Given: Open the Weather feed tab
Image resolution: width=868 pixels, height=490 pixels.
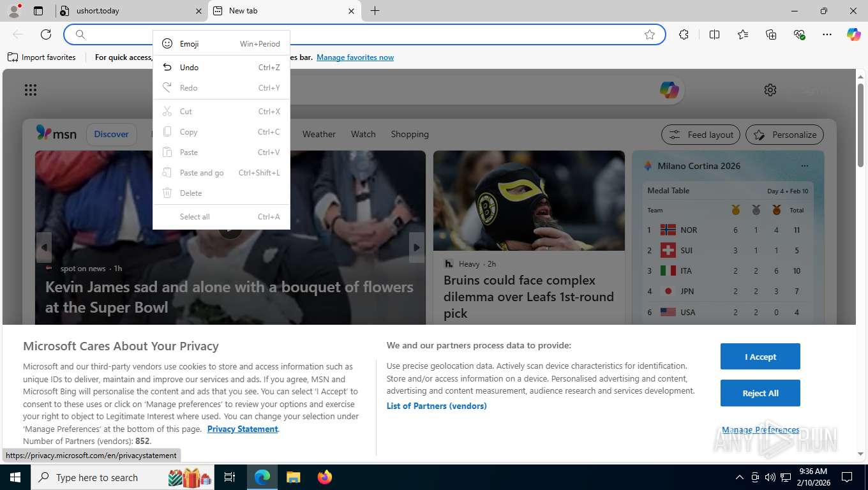Looking at the screenshot, I should click(318, 134).
